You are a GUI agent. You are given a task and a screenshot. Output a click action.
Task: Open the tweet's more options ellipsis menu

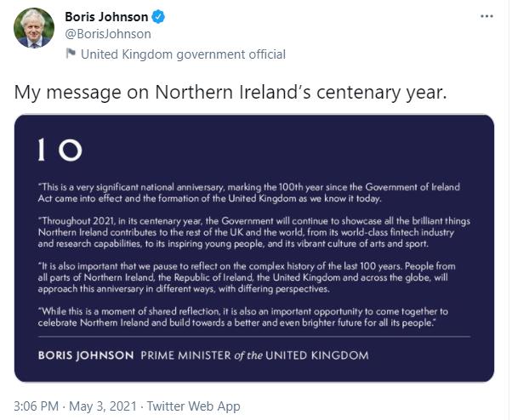(486, 16)
